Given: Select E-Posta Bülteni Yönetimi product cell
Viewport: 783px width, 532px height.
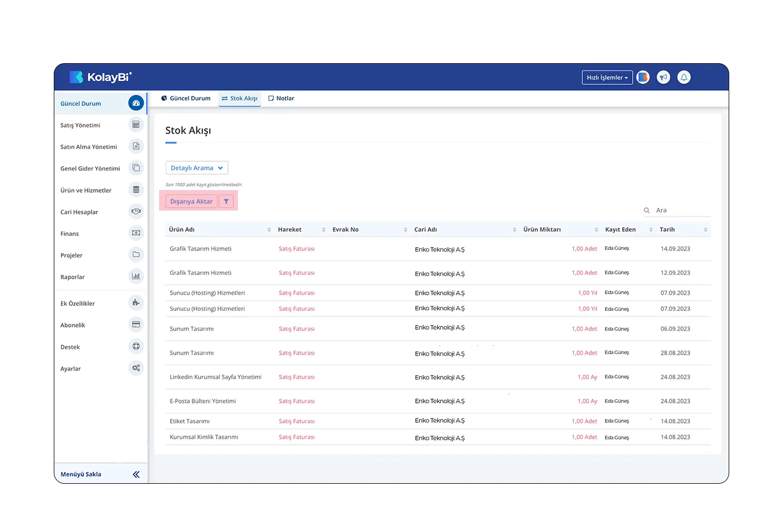Looking at the screenshot, I should point(203,401).
